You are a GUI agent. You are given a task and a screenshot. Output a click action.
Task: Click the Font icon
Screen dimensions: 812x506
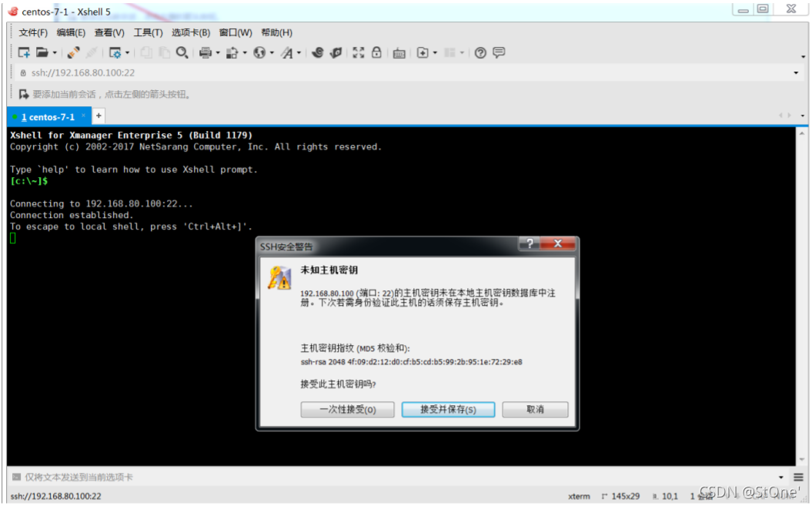click(x=287, y=52)
